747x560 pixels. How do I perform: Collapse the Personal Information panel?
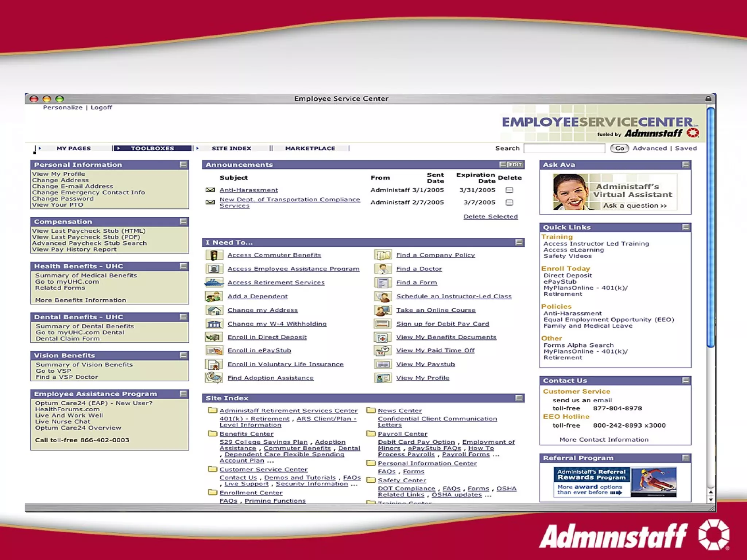pos(183,165)
